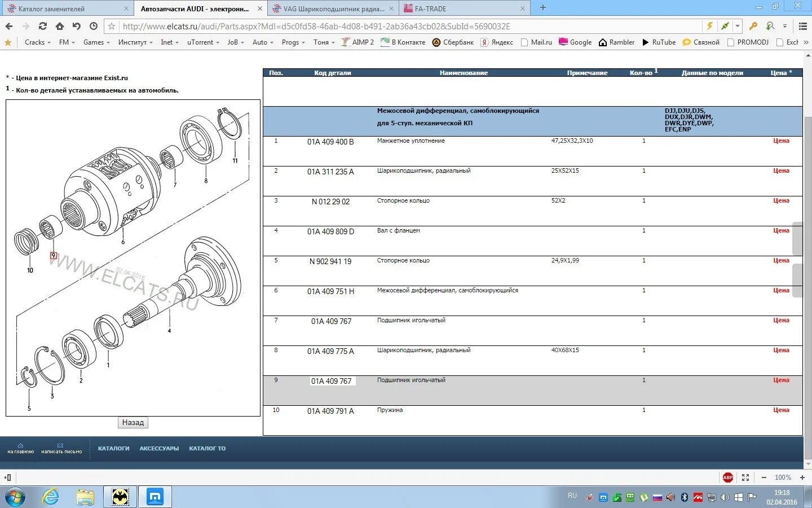Expand the FM bookmarks folder

(x=67, y=42)
